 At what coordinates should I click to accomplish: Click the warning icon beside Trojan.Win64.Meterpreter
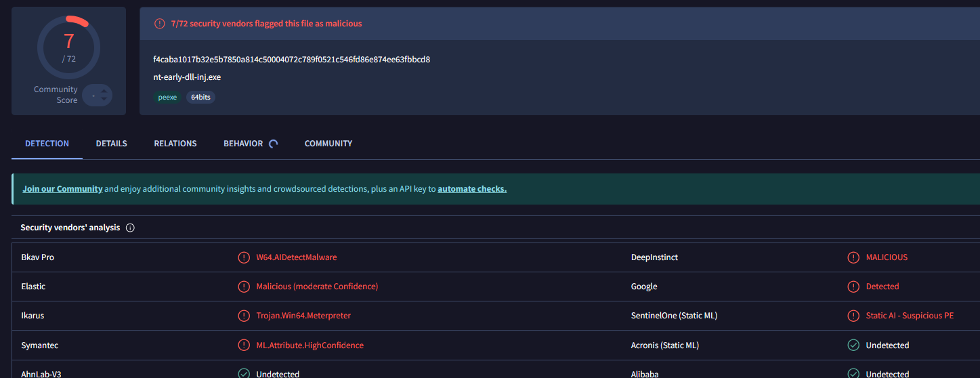[244, 316]
